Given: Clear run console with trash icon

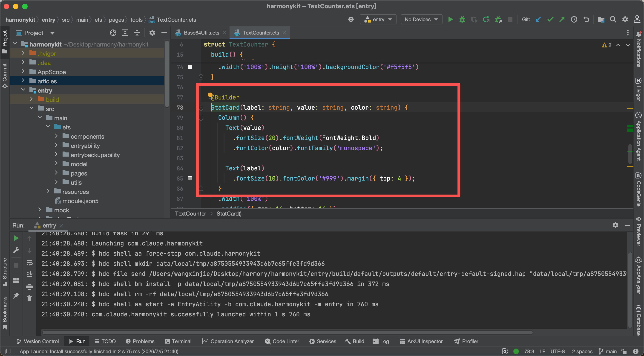Looking at the screenshot, I should 29,298.
